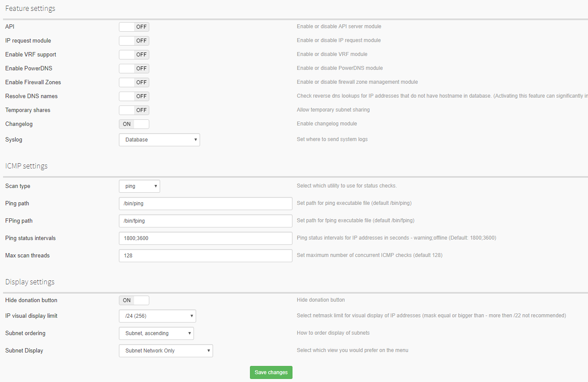Open the IP visual display limit dropdown
This screenshot has height=382, width=588.
(x=157, y=316)
